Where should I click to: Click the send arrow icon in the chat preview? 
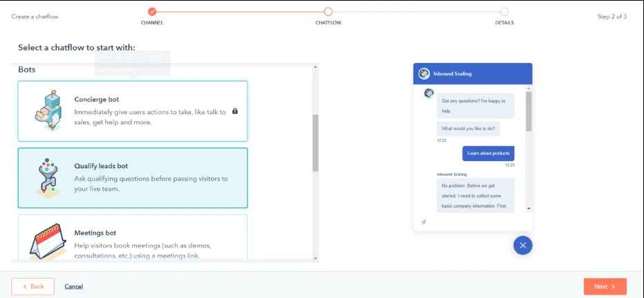point(423,222)
